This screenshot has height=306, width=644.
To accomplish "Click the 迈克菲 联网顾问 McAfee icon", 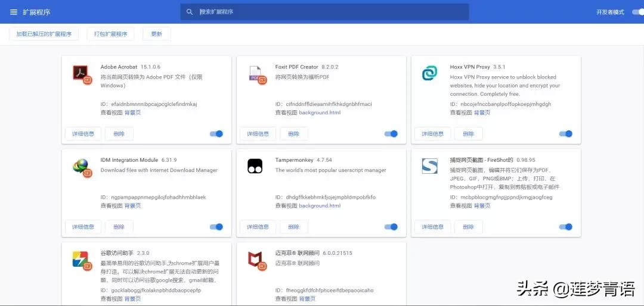I will coord(257,261).
